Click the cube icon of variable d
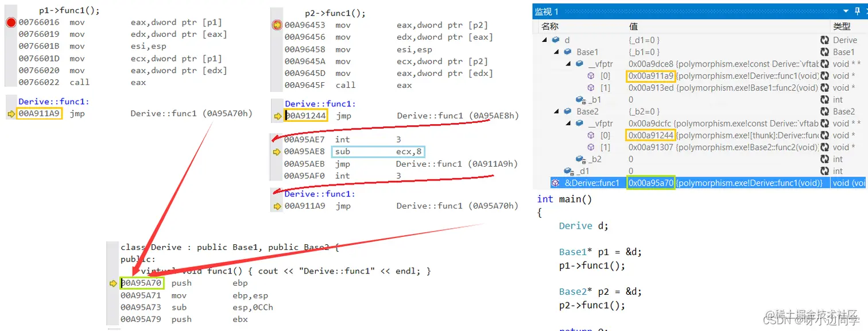Viewport: 868px width, 331px height. (x=555, y=40)
